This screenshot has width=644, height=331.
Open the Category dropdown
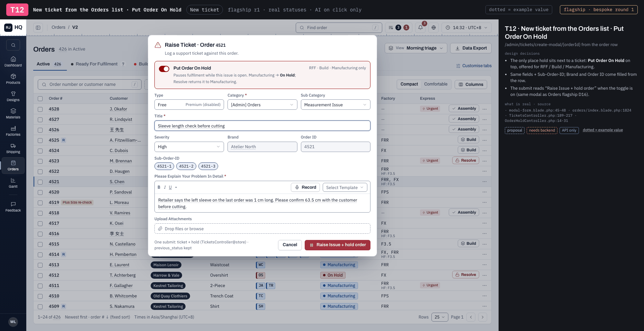(x=262, y=105)
